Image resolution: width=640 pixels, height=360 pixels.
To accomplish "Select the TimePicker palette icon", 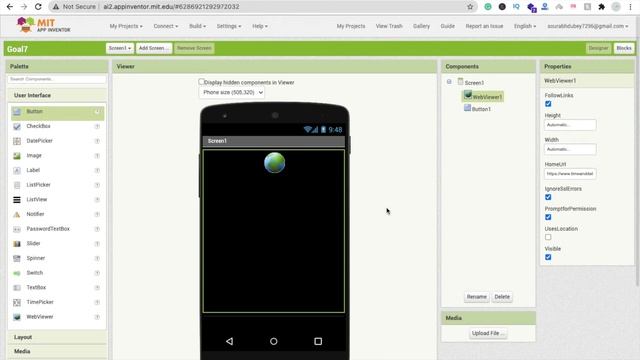I will click(17, 302).
